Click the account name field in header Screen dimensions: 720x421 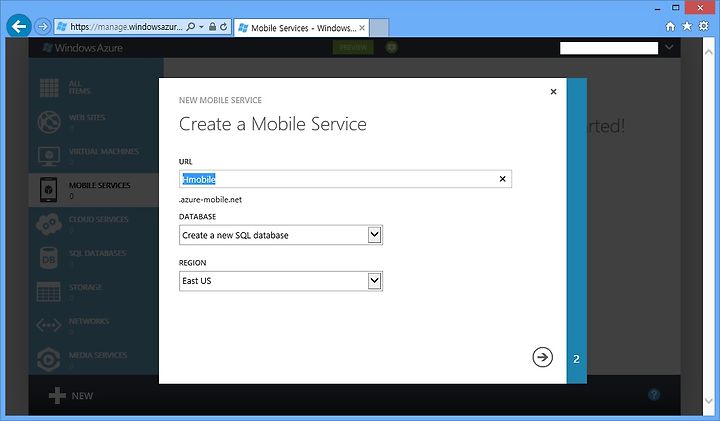(x=609, y=48)
